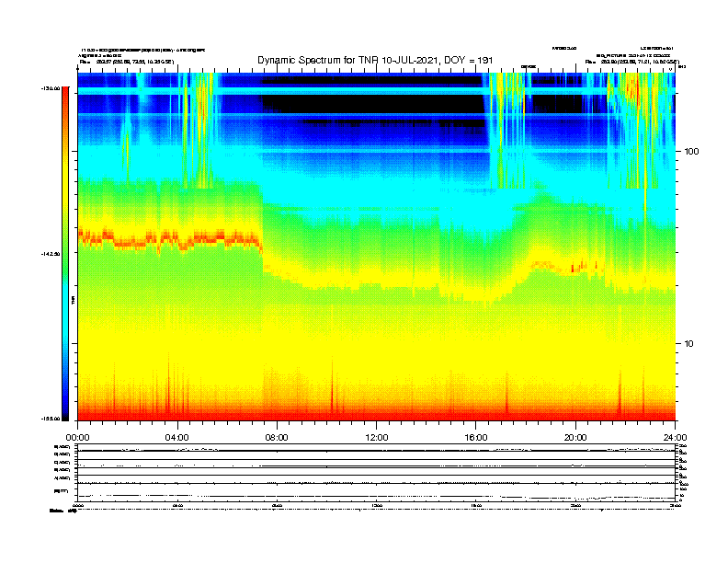This screenshot has height=563, width=728.
Task: Select the 08:00 time axis label
Action: [277, 438]
